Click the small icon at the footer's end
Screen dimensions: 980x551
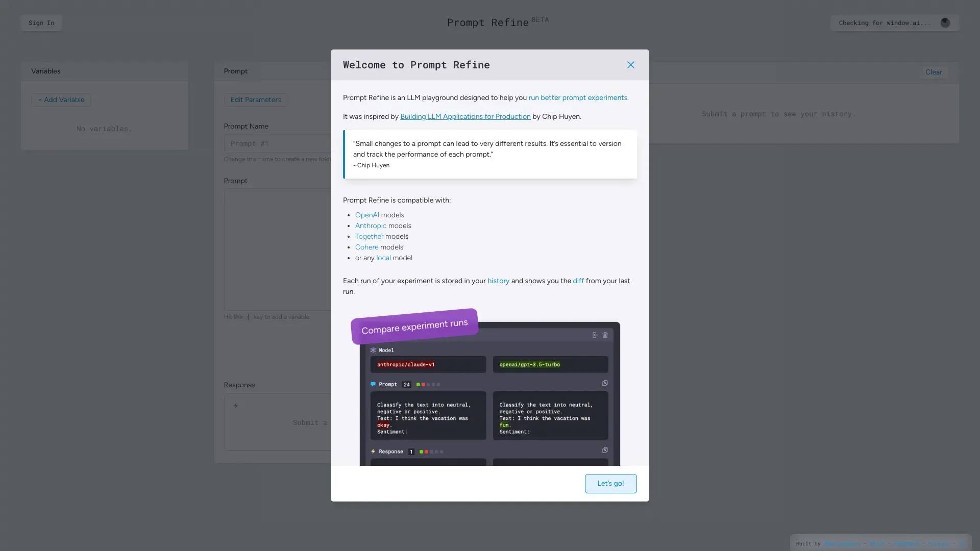[962, 543]
